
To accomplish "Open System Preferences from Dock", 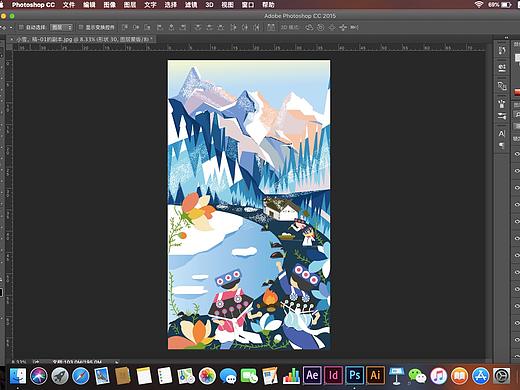I will coord(501,376).
